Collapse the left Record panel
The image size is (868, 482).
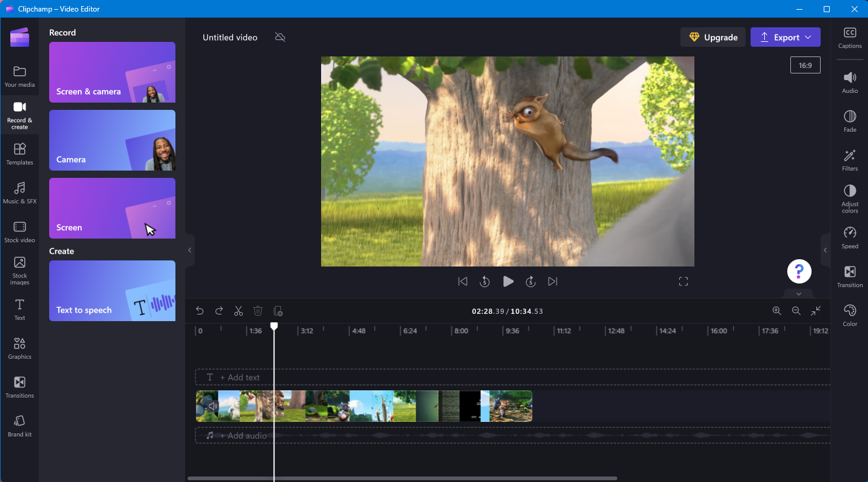[x=189, y=250]
